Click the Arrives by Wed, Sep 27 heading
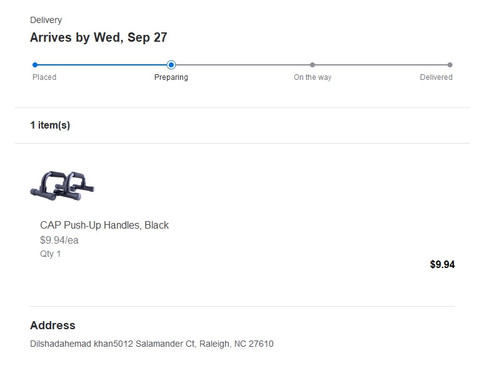The height and width of the screenshot is (391, 500). 99,37
